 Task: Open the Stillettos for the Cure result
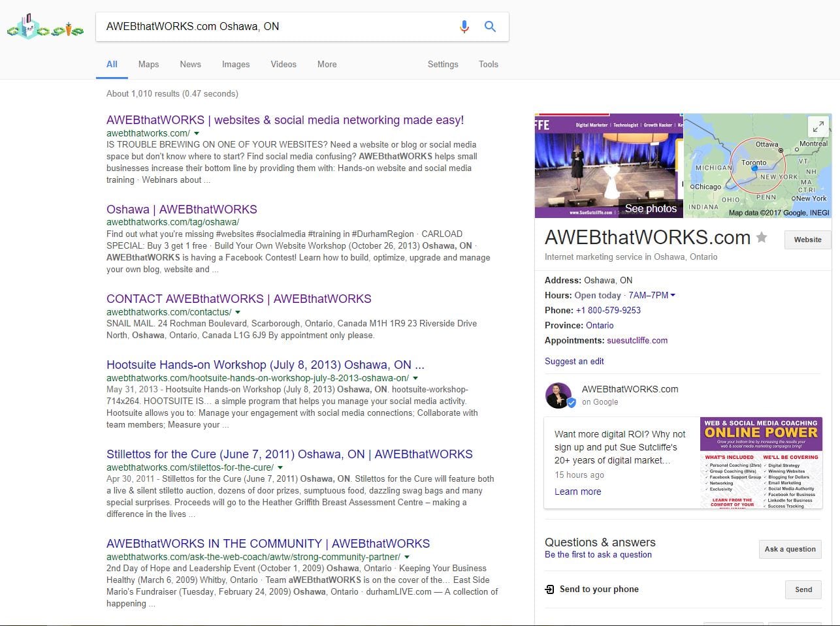(289, 454)
